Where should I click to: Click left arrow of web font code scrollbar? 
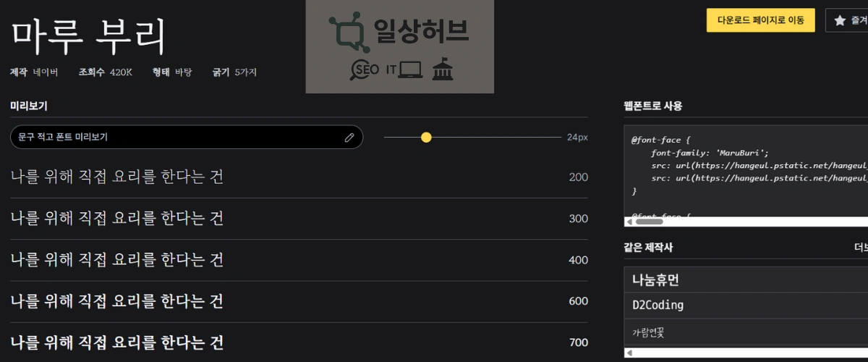click(629, 222)
